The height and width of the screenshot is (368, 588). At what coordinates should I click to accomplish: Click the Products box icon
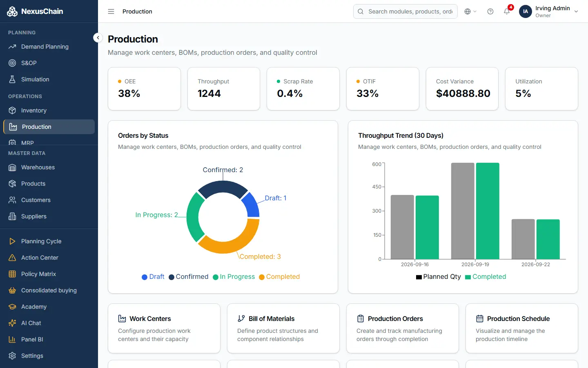click(12, 184)
